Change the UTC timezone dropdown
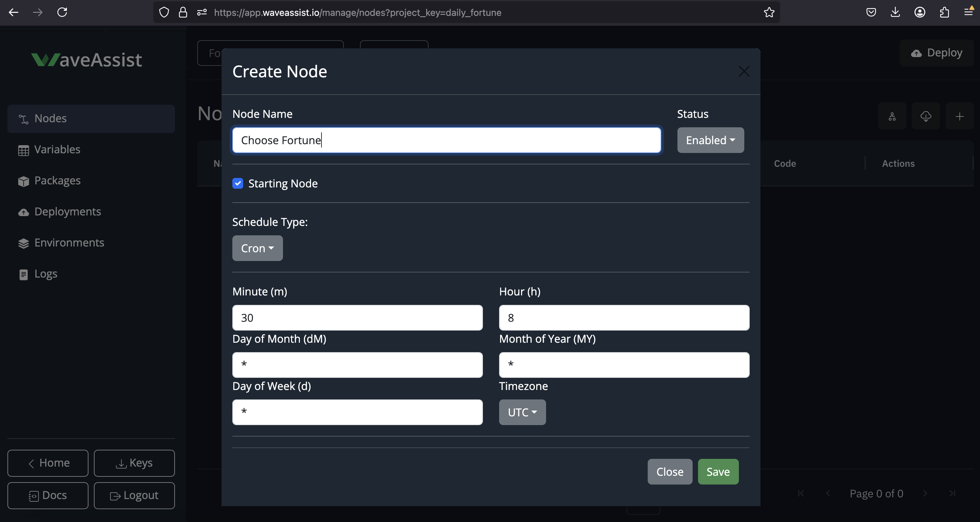Screen dimensions: 980x522 pyautogui.click(x=522, y=412)
